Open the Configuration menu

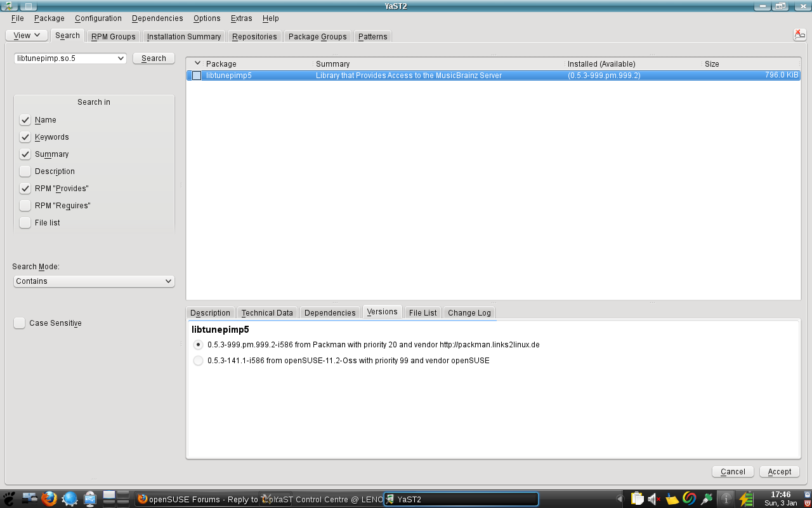(x=98, y=18)
